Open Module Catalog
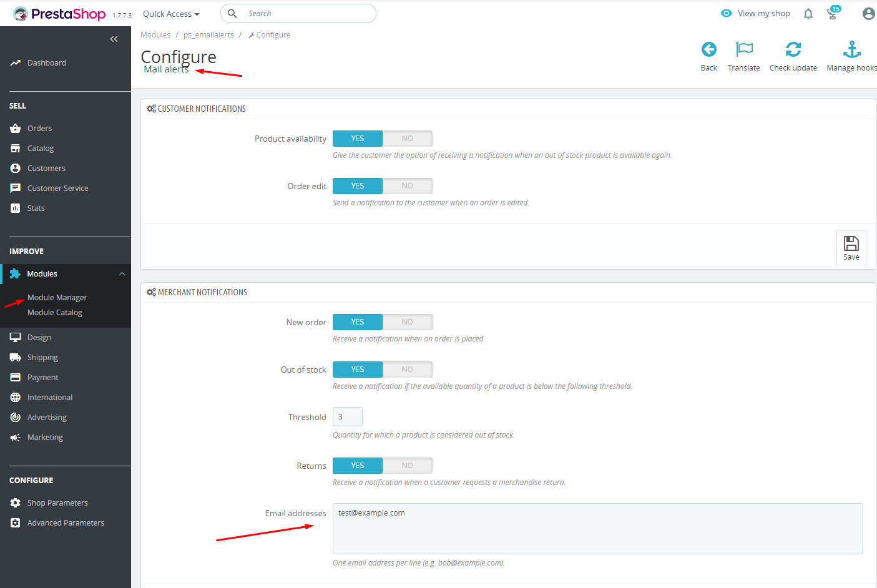Screen dimensions: 877x588 pos(55,313)
